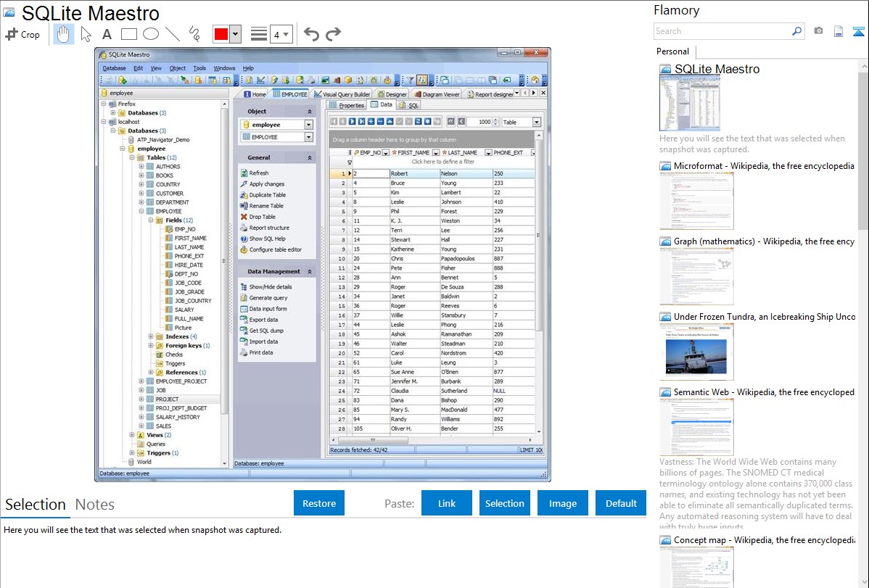Viewport: 869px width, 588px height.
Task: Redo the last annotation
Action: (333, 34)
